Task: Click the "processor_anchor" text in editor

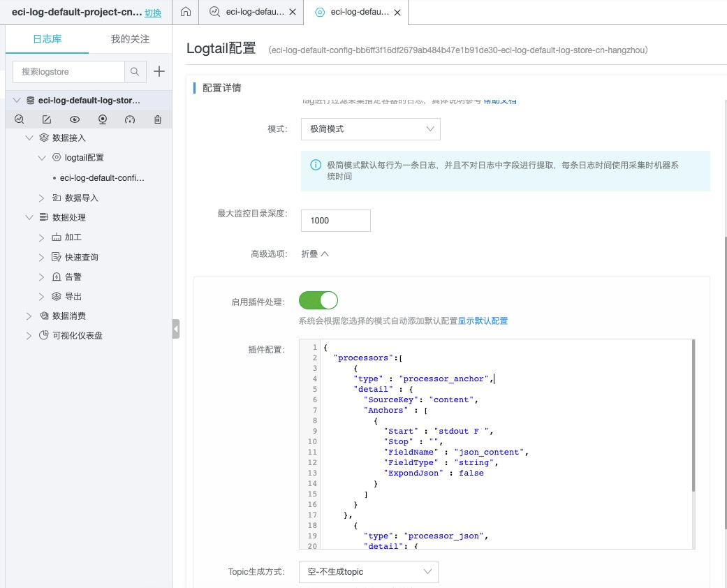Action: (443, 379)
